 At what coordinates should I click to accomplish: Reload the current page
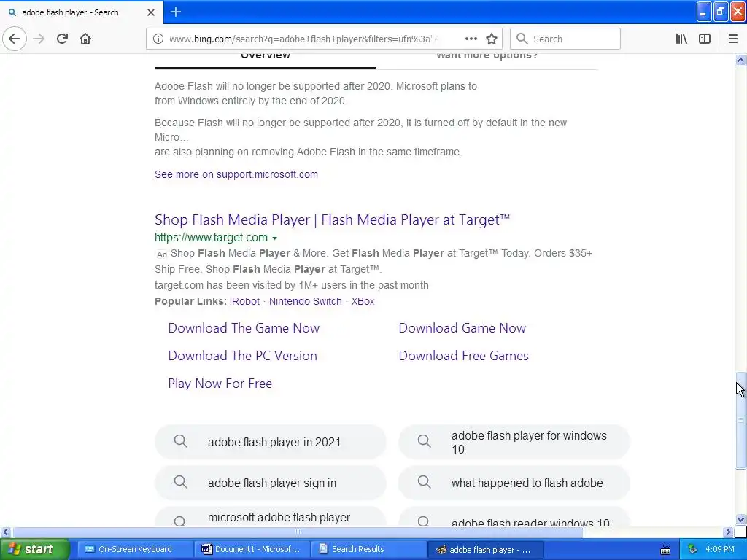click(x=62, y=39)
